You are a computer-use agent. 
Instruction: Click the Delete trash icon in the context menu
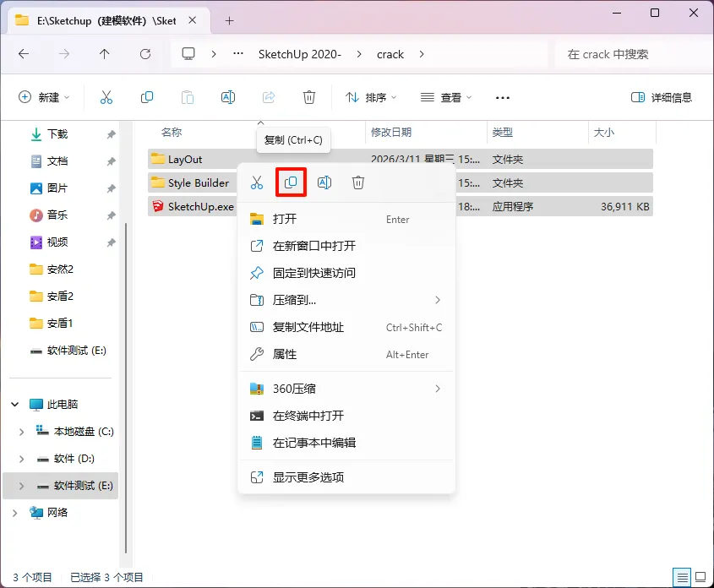[x=358, y=182]
